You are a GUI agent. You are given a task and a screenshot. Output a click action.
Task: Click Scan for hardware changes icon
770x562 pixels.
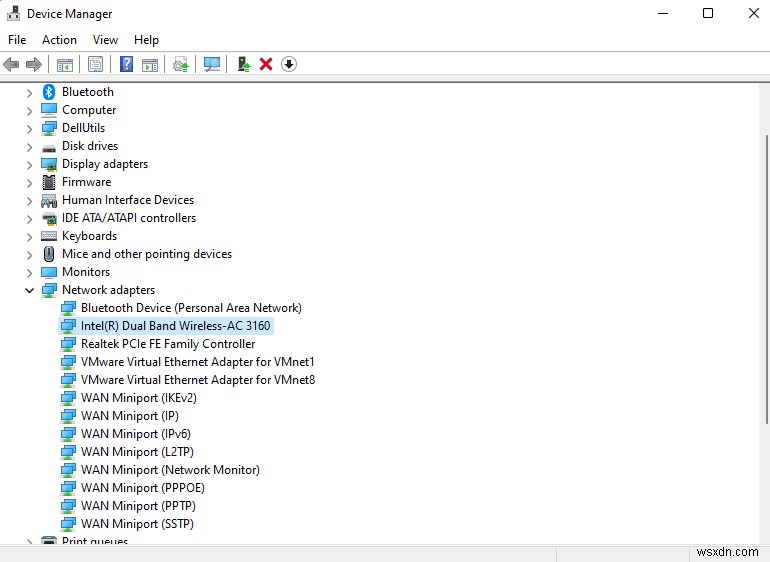point(212,64)
